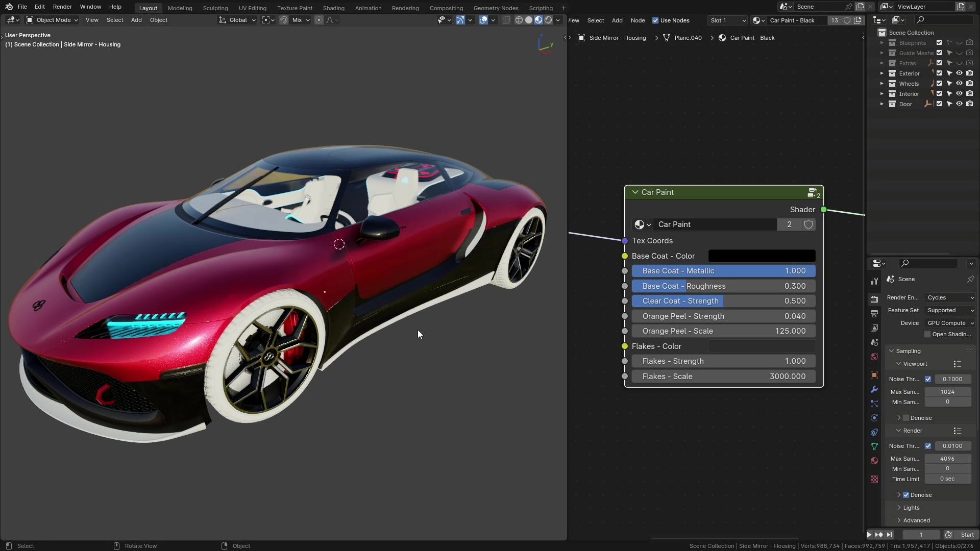Viewport: 980px width, 551px height.
Task: Click the Base Coat - Color swatch
Action: [762, 256]
